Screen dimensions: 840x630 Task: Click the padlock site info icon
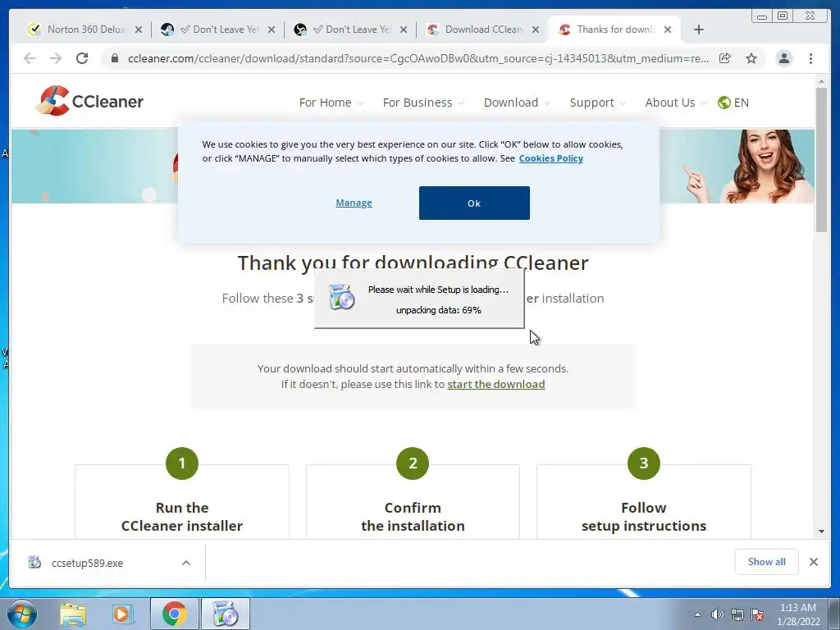(x=114, y=58)
